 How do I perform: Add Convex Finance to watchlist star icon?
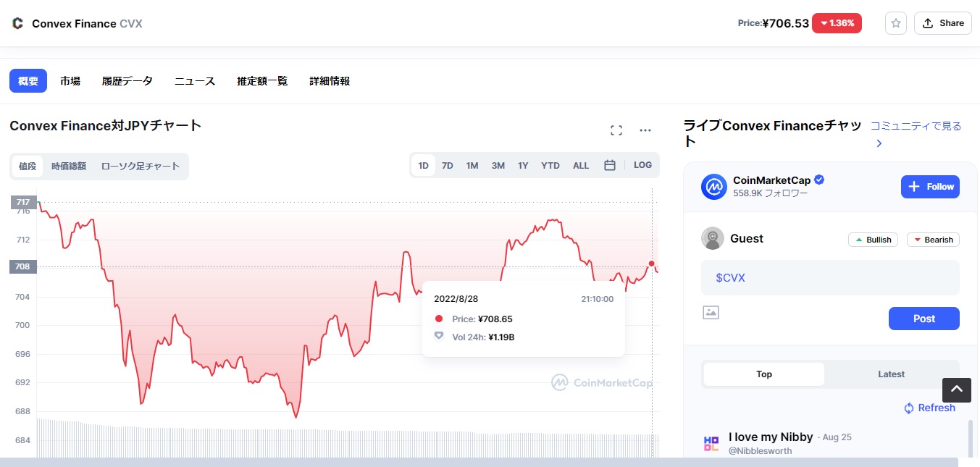point(895,22)
